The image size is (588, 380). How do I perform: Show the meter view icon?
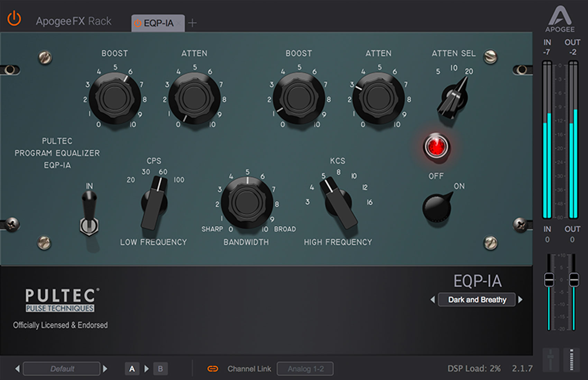tap(571, 360)
